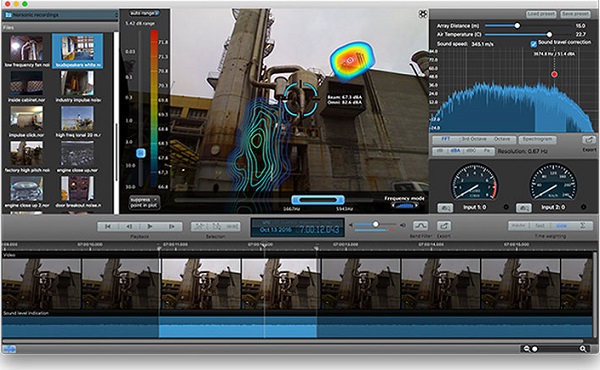Image resolution: width=600 pixels, height=370 pixels.
Task: Click the icon at the video's top-right corner
Action: click(x=422, y=14)
